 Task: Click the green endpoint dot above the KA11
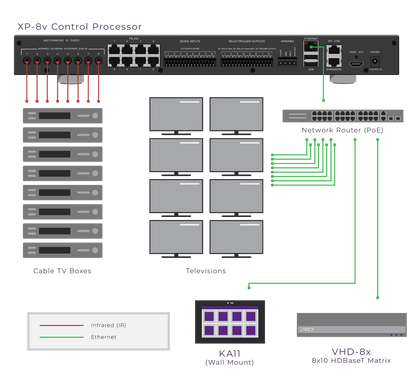point(249,287)
